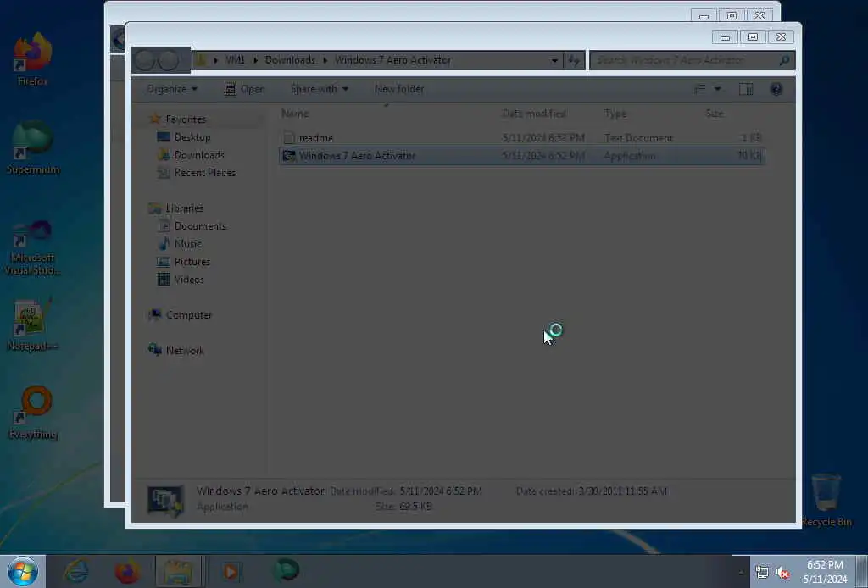Image resolution: width=868 pixels, height=588 pixels.
Task: Click the Windows Start orb
Action: [x=23, y=571]
